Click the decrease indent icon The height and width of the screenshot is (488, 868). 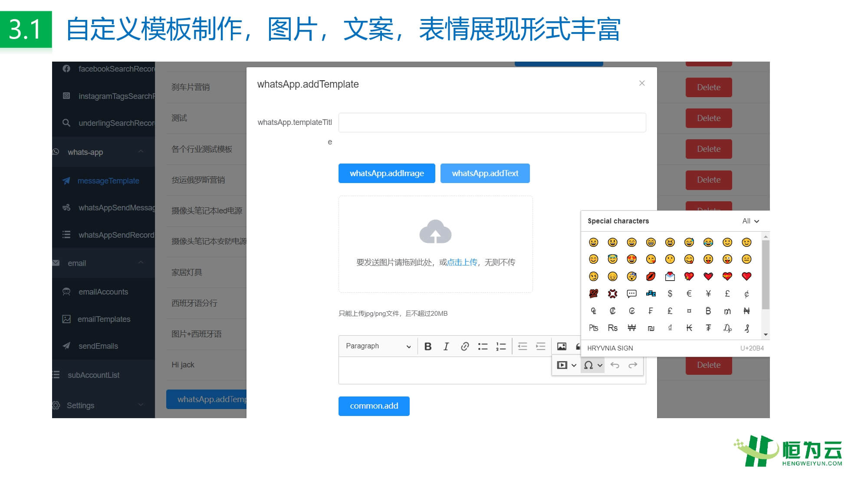coord(523,346)
